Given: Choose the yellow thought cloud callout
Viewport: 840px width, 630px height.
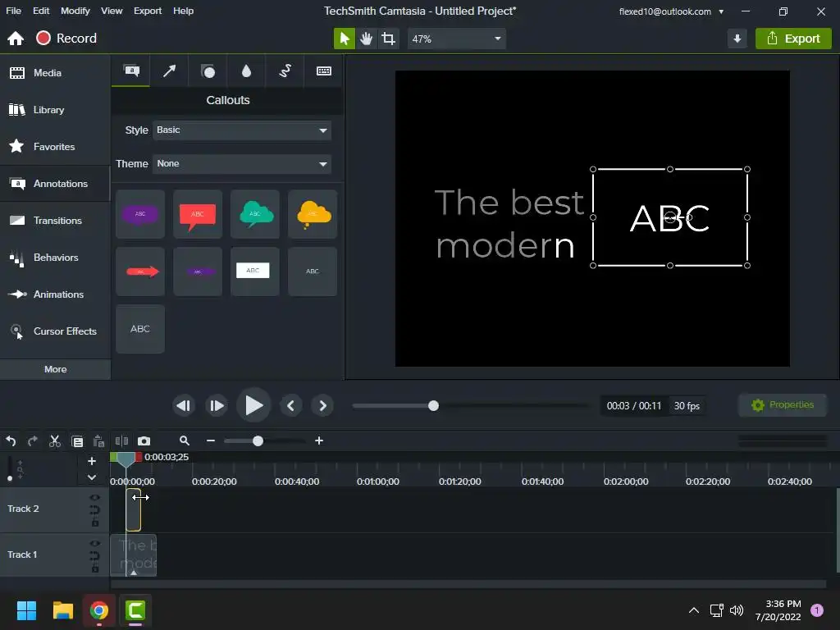Looking at the screenshot, I should (313, 214).
